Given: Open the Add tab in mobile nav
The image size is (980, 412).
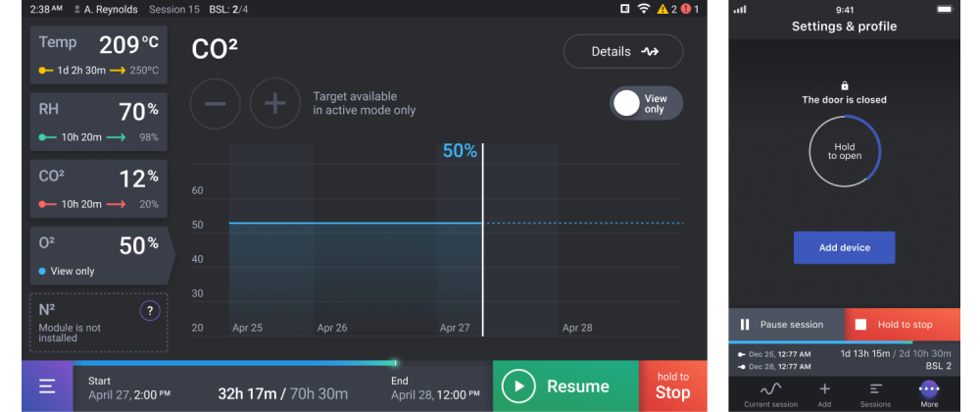Looking at the screenshot, I should [824, 393].
